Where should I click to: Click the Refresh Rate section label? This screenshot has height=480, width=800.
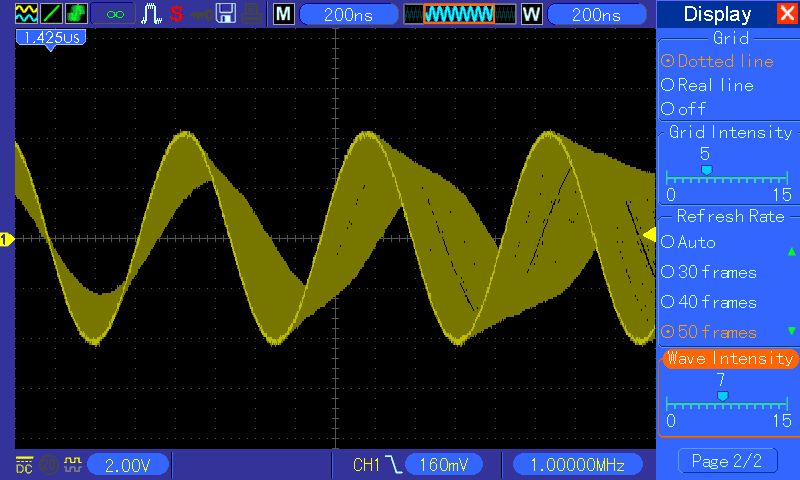[x=731, y=216]
